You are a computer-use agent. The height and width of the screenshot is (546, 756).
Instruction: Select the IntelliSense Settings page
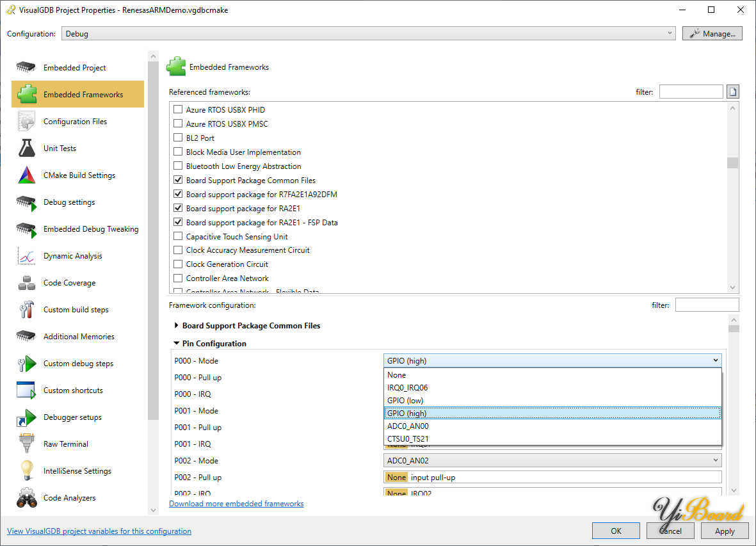pos(77,471)
